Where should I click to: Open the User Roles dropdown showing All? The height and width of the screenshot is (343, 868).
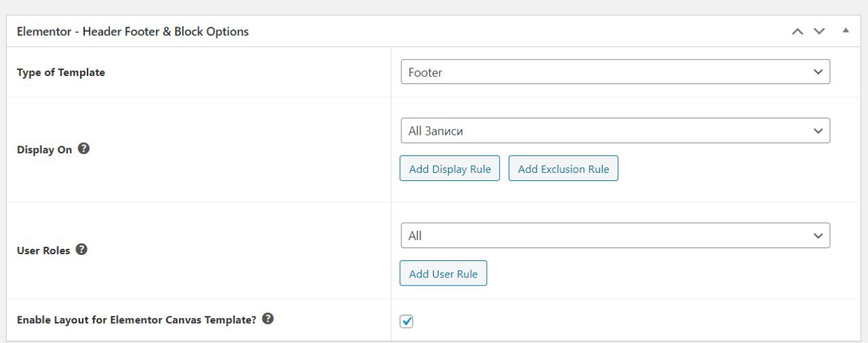coord(615,235)
